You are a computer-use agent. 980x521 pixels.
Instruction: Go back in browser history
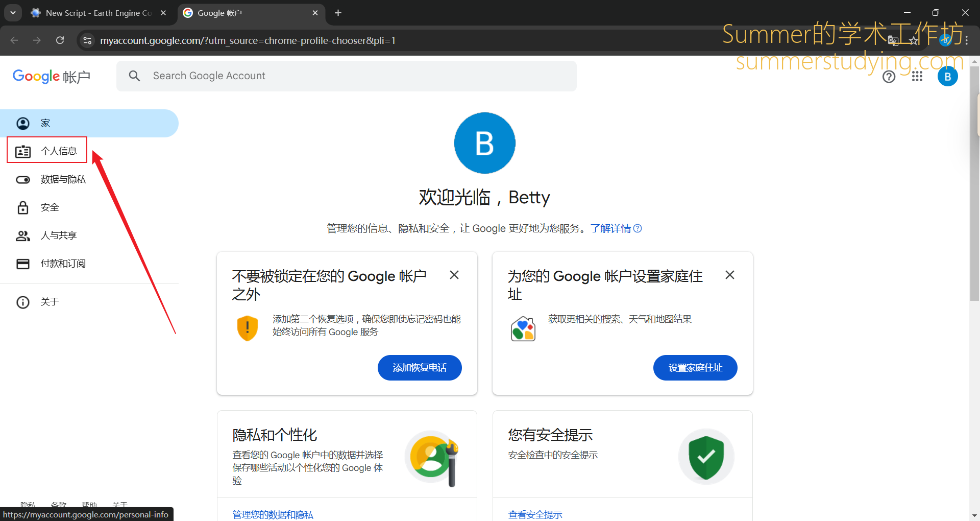[x=14, y=40]
